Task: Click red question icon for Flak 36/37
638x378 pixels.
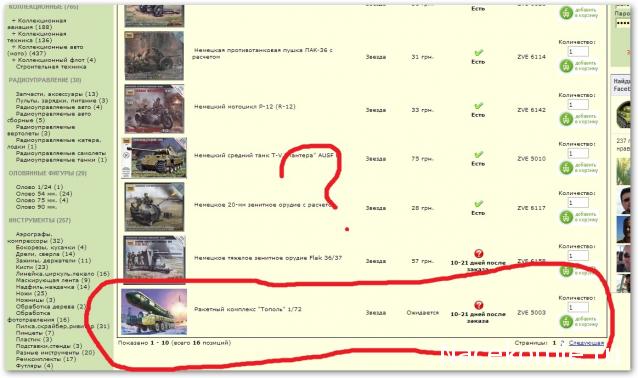Action: (478, 253)
